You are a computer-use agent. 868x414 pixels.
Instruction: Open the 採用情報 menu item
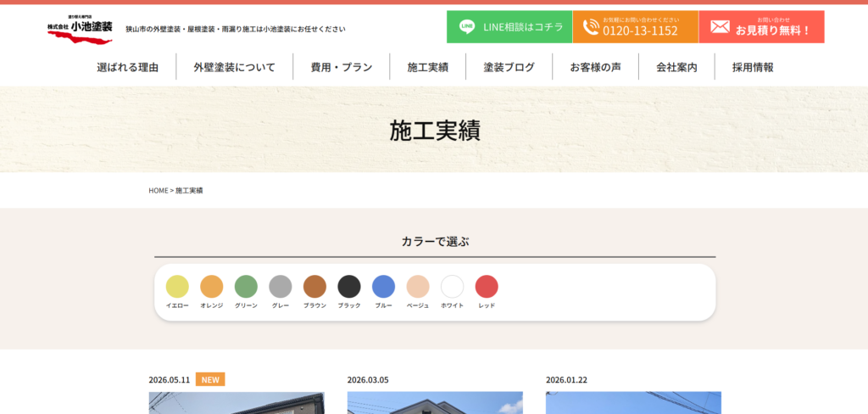point(753,67)
